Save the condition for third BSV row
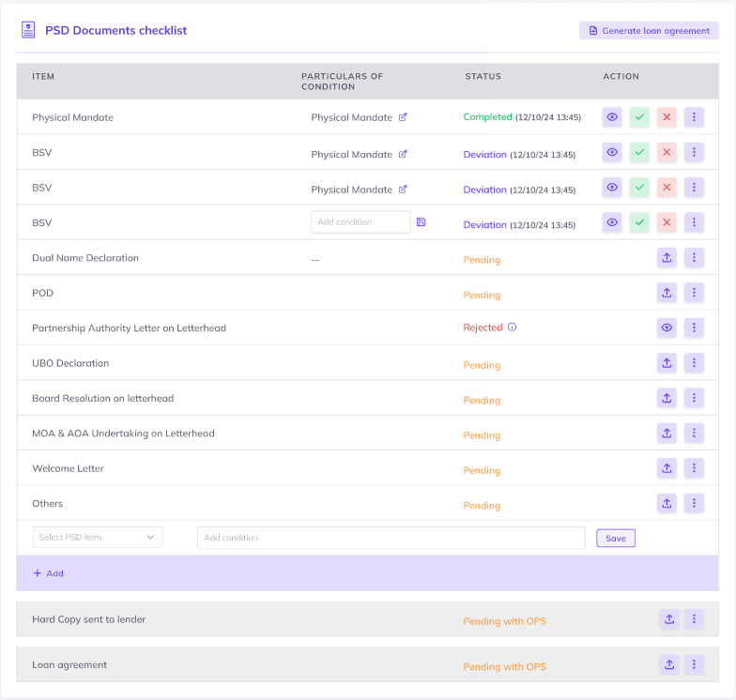The height and width of the screenshot is (700, 736). (422, 222)
